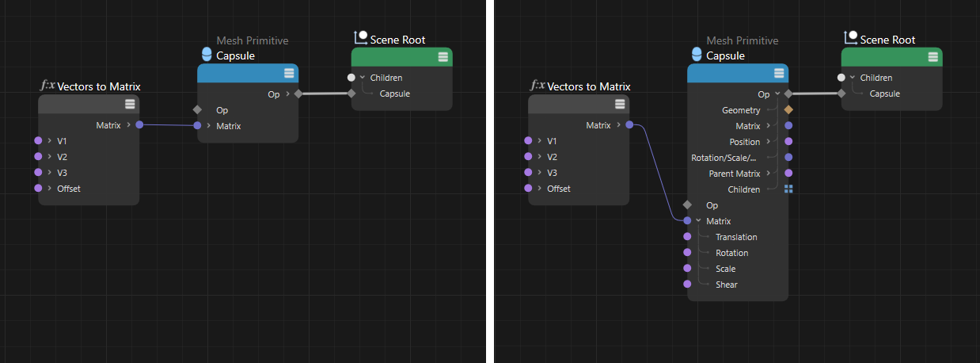Click the Shear label on expanded Capsule
The width and height of the screenshot is (980, 363).
(727, 284)
